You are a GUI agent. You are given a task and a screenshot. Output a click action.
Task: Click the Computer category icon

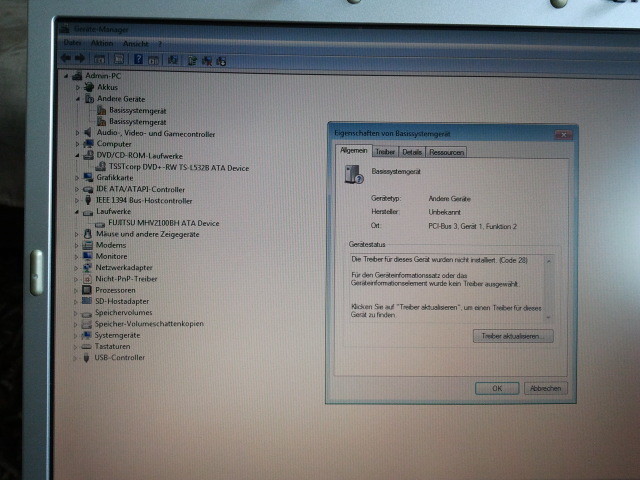pyautogui.click(x=88, y=144)
